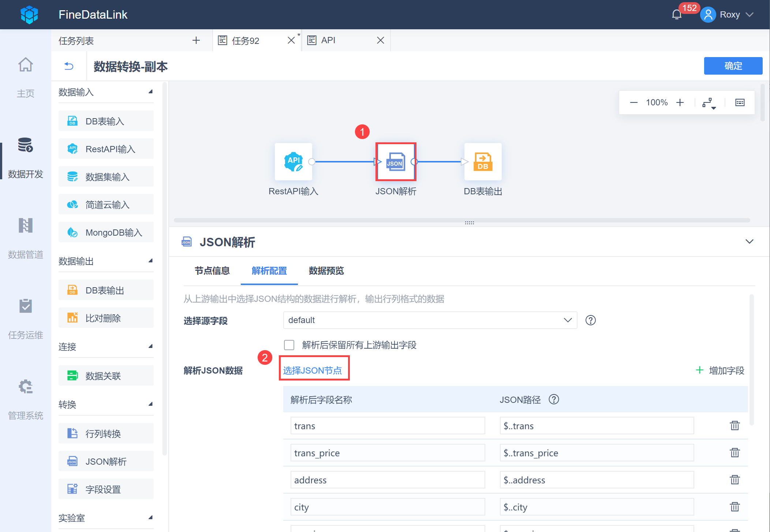Click the zoom in plus icon

point(680,102)
